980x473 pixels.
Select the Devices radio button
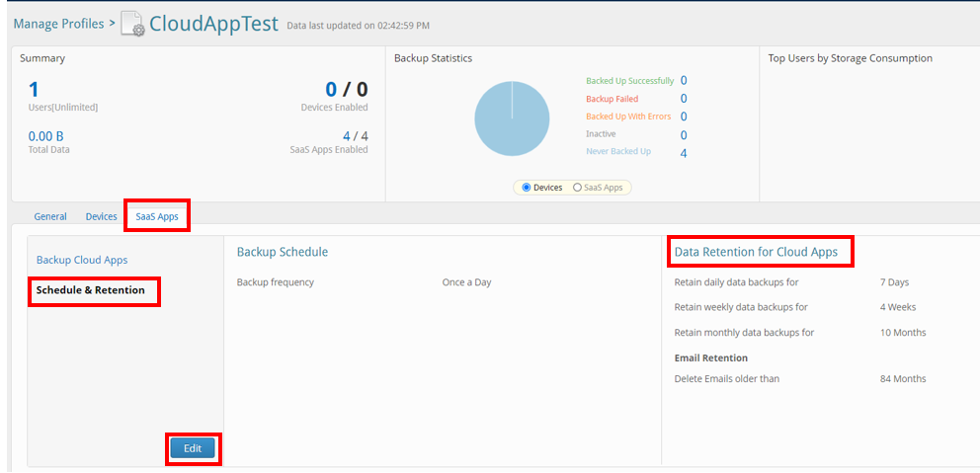(527, 188)
